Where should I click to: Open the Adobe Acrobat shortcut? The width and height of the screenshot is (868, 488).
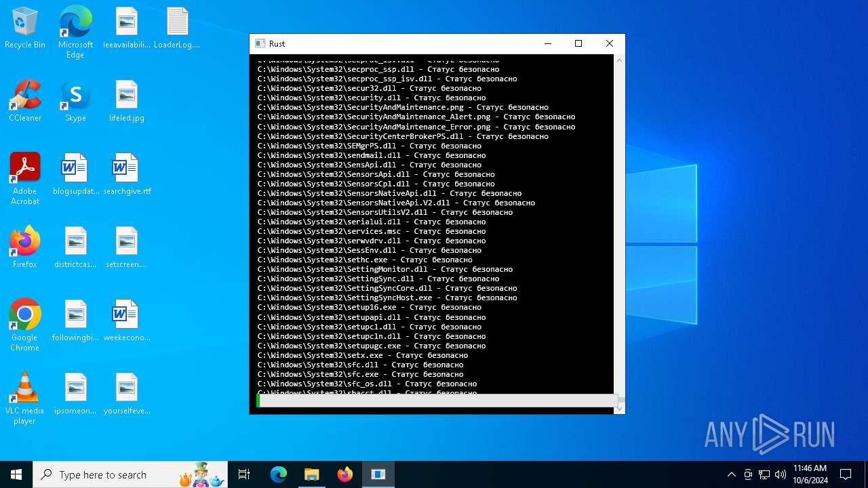25,179
